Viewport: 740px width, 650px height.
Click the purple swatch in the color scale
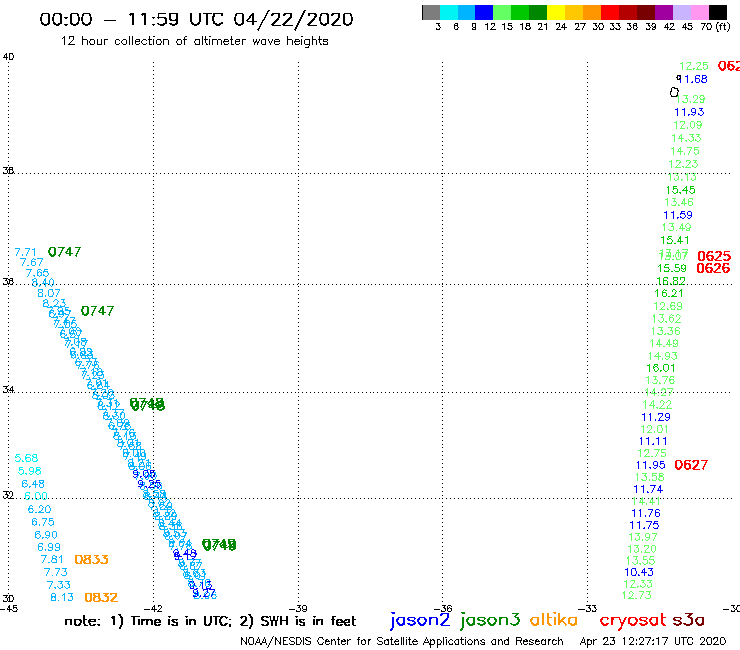(664, 13)
